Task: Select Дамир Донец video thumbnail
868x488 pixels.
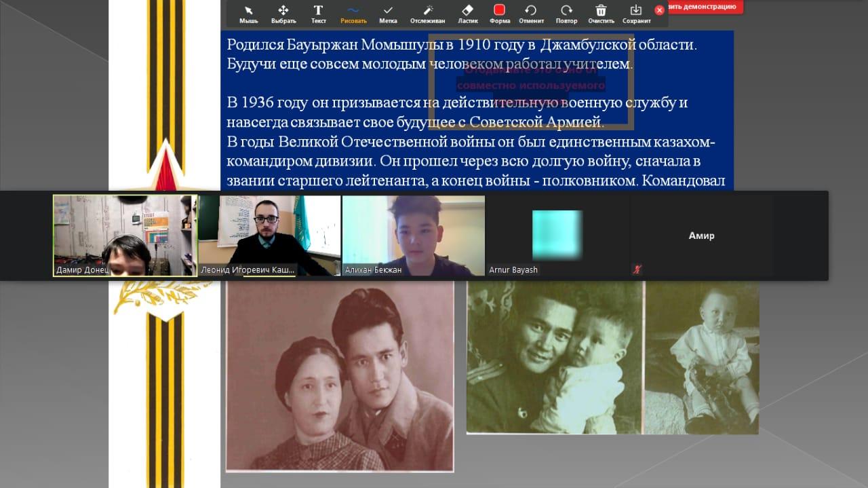Action: pyautogui.click(x=125, y=236)
